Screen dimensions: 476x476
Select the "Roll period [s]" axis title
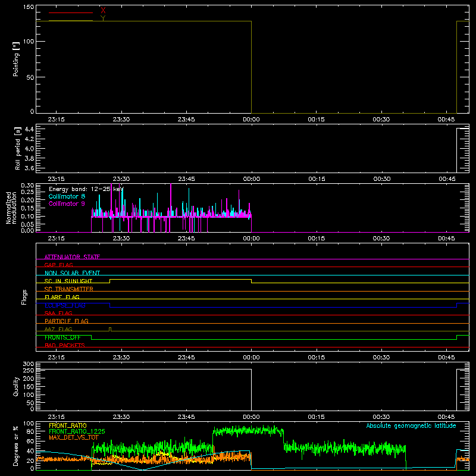[x=18, y=148]
